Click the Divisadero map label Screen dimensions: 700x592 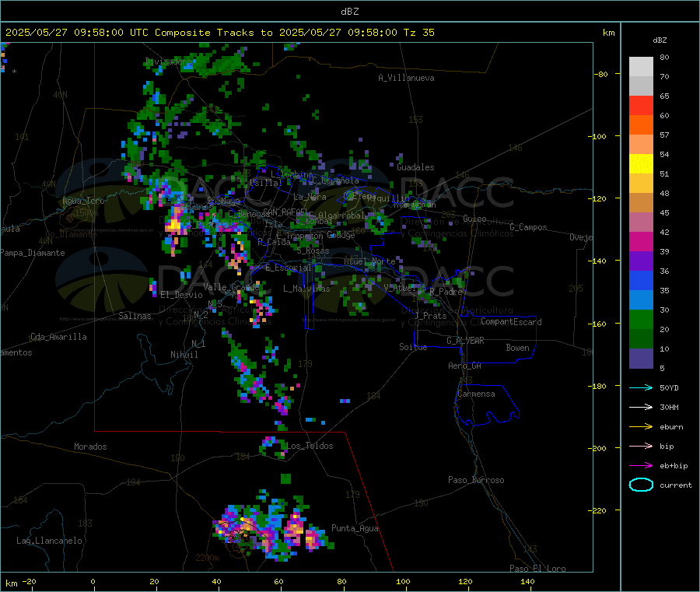point(170,61)
